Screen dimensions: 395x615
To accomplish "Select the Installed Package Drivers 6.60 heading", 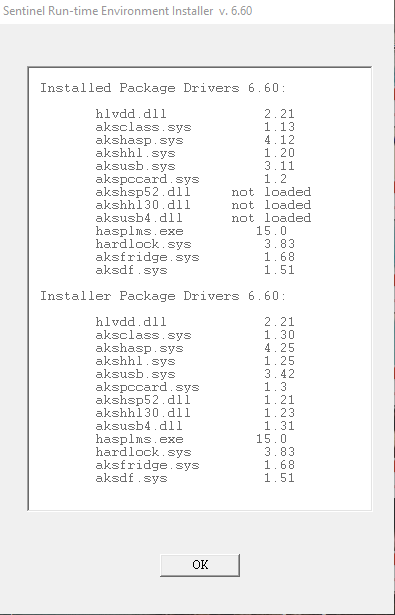I will coord(163,88).
